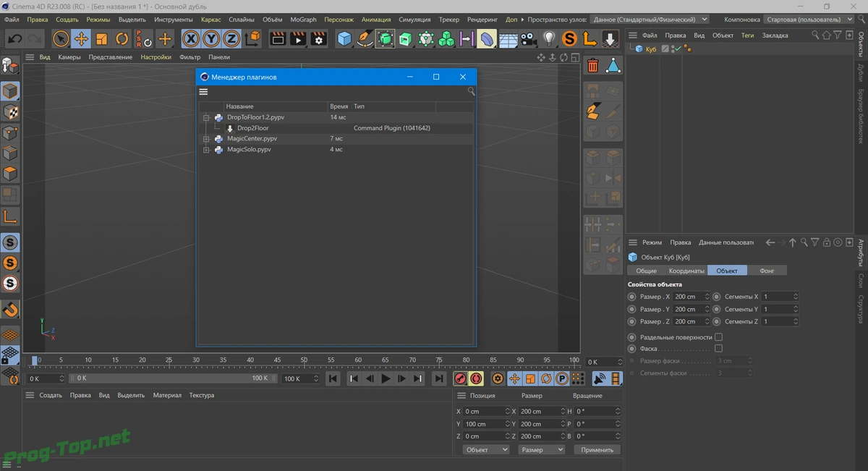
Task: Click the search magnifier in the Plugin Manager
Action: click(x=471, y=91)
